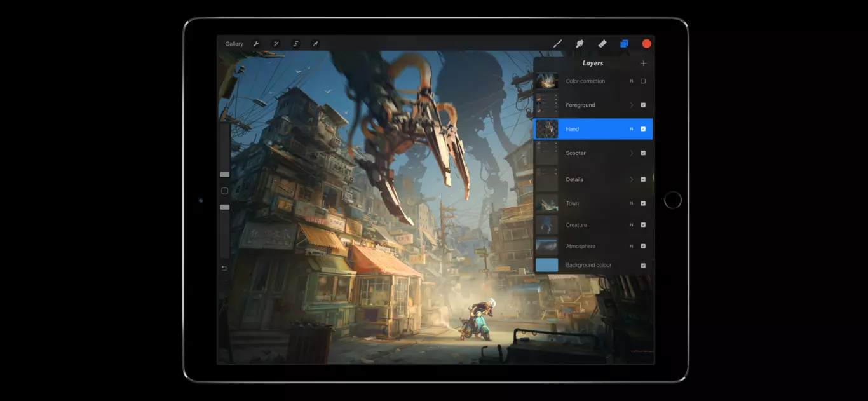
Task: Select the Smudge tool
Action: tap(580, 44)
